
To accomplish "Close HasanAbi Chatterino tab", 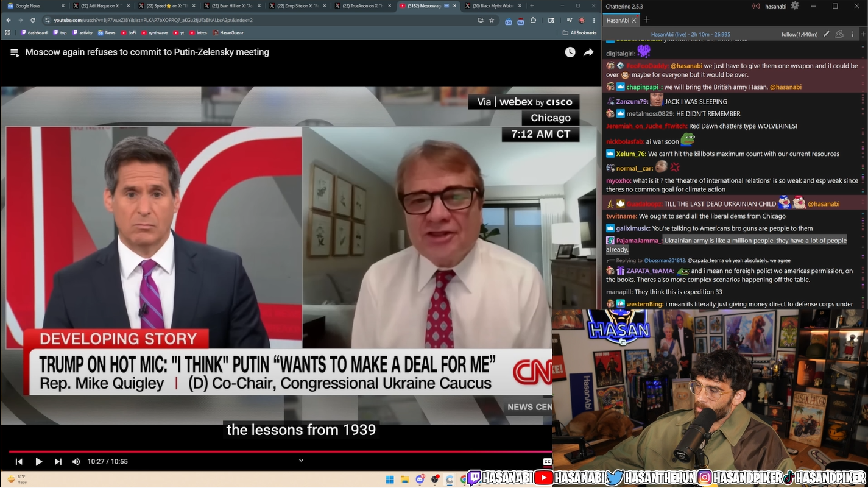I will pos(634,20).
